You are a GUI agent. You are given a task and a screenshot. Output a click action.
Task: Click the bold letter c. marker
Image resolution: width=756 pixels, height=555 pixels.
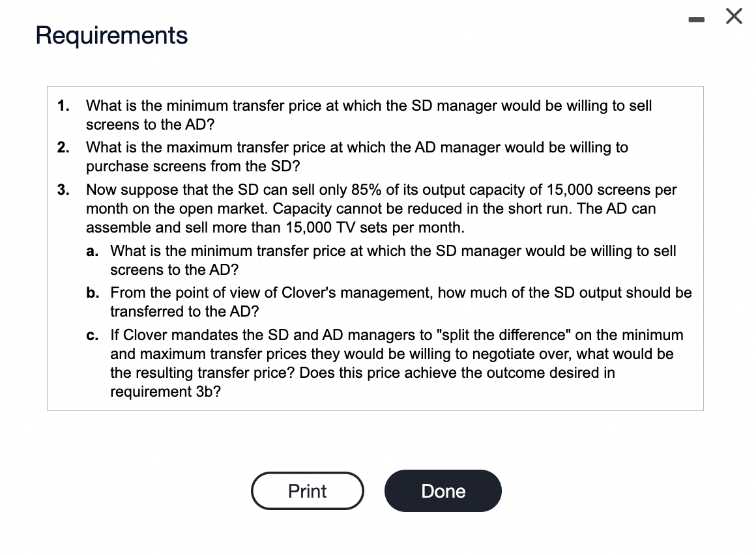click(93, 335)
